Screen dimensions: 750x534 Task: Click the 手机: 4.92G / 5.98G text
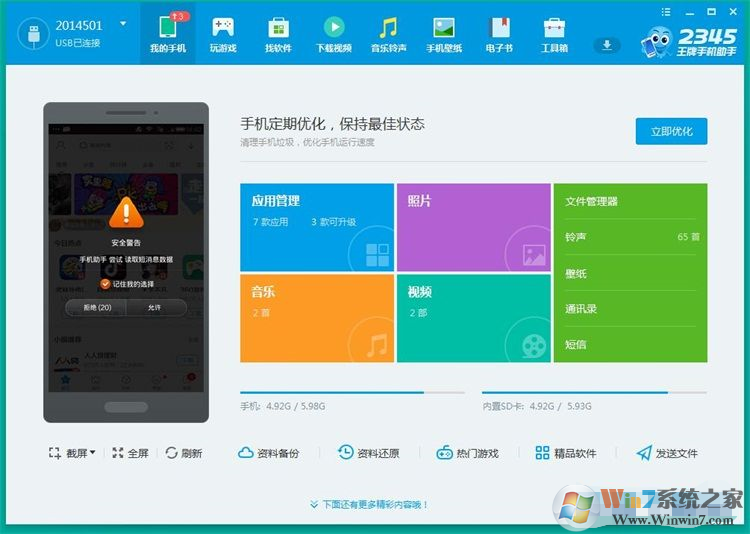282,406
